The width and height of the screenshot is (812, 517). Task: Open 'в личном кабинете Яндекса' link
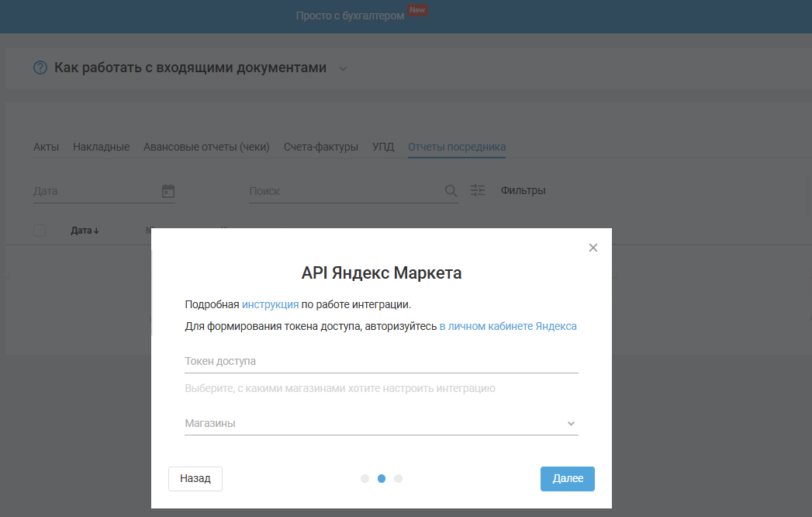(508, 326)
